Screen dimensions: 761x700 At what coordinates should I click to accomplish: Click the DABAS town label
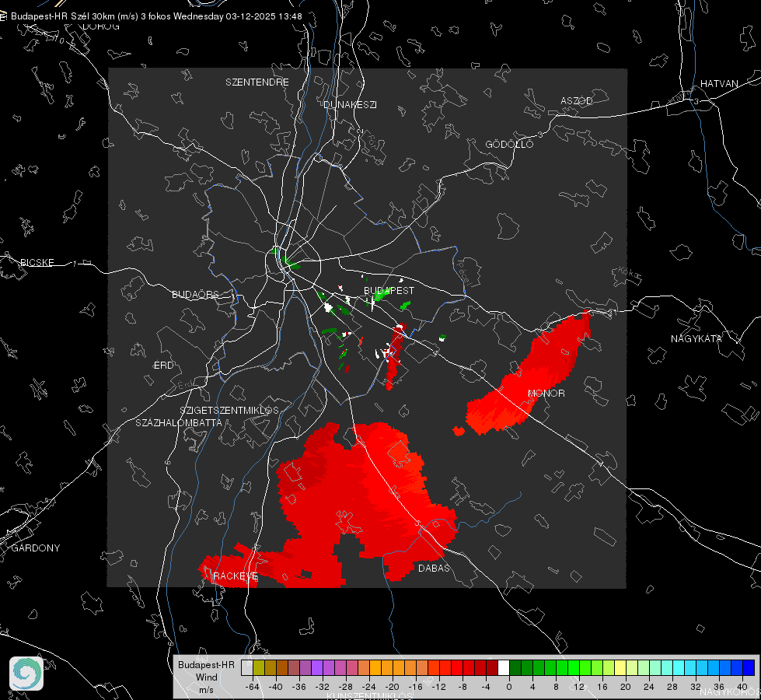(x=434, y=569)
